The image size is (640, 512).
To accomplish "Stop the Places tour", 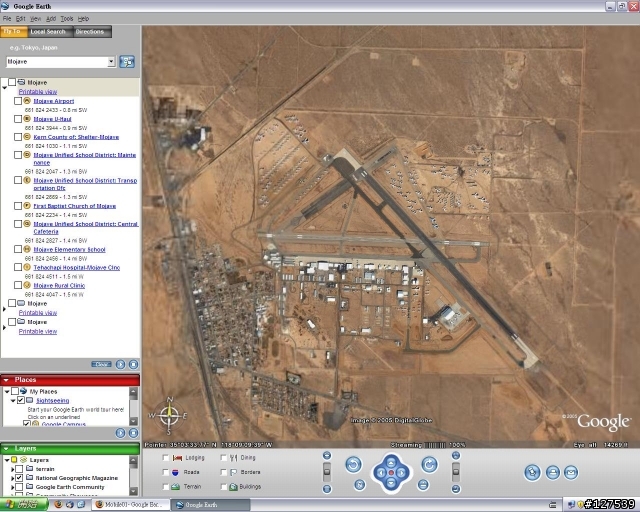I will (133, 433).
